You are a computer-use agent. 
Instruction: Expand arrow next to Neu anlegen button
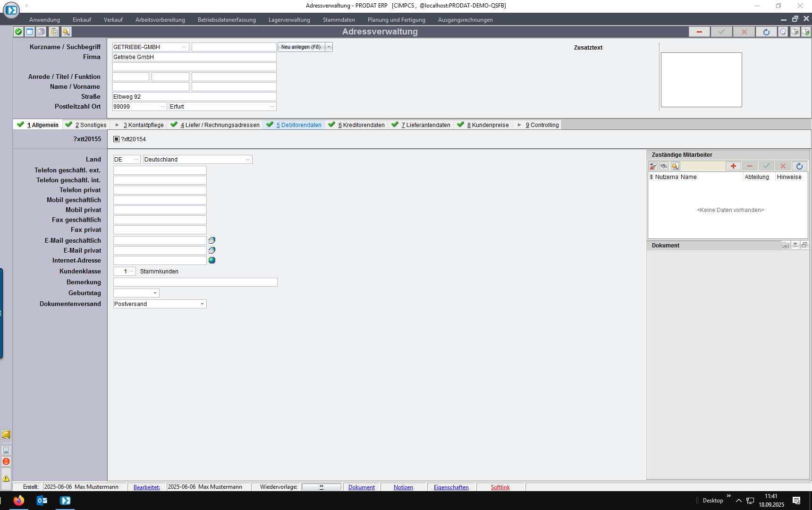(x=329, y=47)
